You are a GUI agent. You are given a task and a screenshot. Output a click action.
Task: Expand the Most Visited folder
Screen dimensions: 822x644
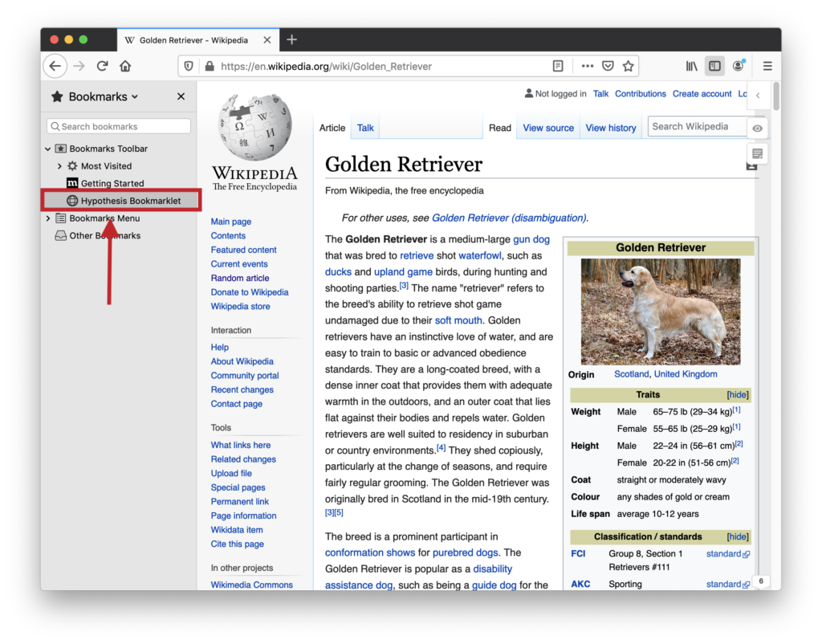coord(59,166)
